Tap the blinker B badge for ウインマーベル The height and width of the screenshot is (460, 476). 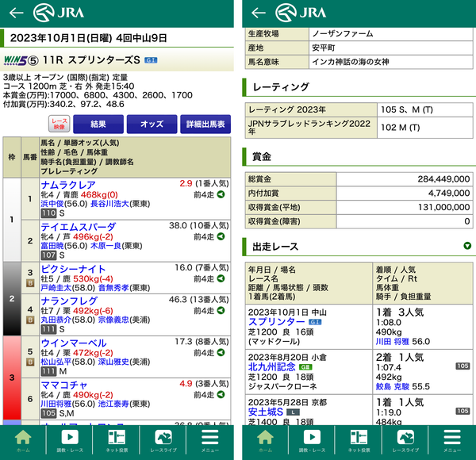pyautogui.click(x=30, y=362)
